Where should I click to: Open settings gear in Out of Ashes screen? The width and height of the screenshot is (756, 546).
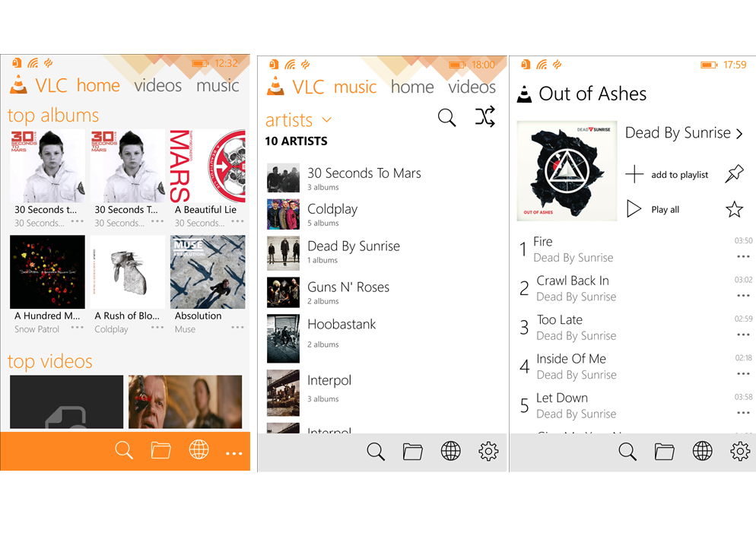739,452
